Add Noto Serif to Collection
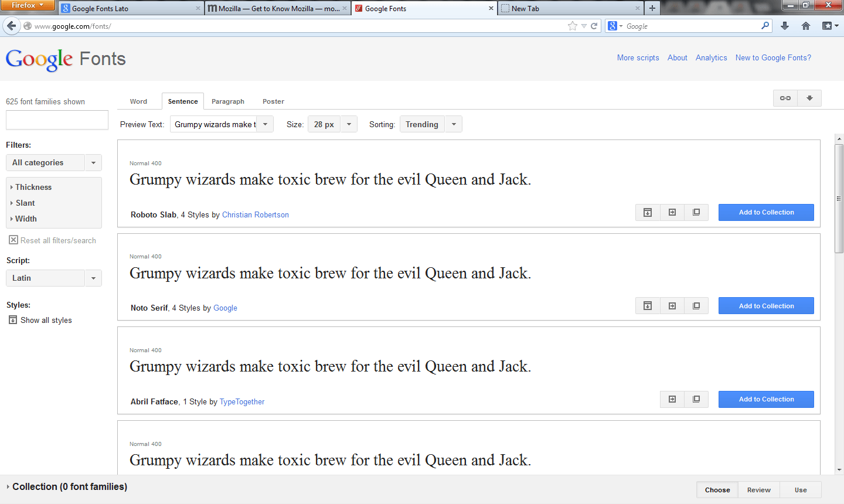This screenshot has width=844, height=504. pyautogui.click(x=766, y=306)
